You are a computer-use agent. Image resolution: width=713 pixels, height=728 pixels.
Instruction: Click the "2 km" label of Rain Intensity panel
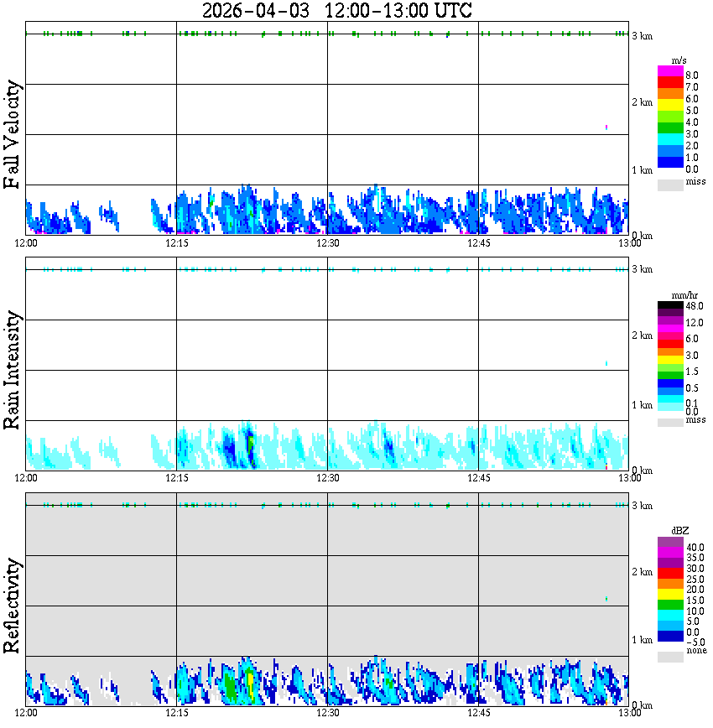pyautogui.click(x=642, y=335)
